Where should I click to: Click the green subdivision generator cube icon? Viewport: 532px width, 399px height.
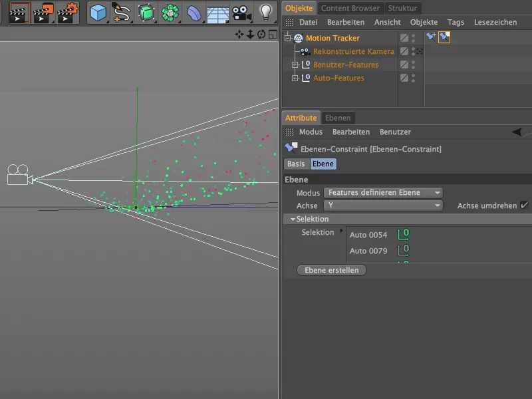point(146,13)
